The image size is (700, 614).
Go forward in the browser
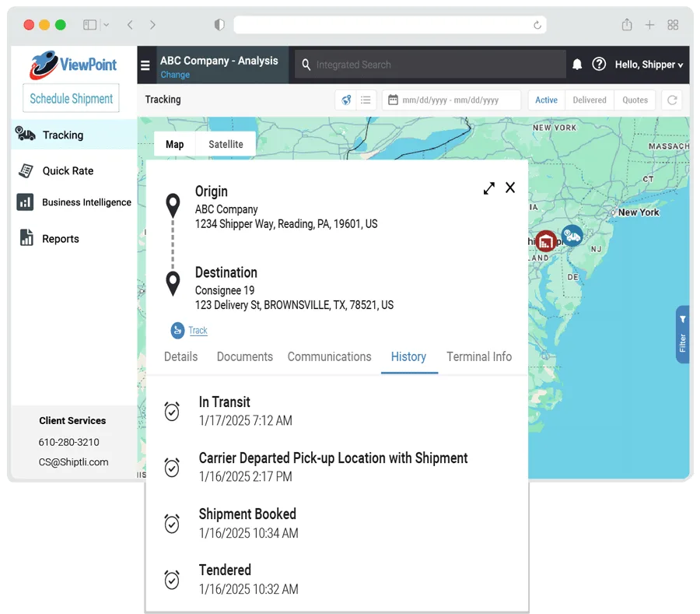[152, 25]
